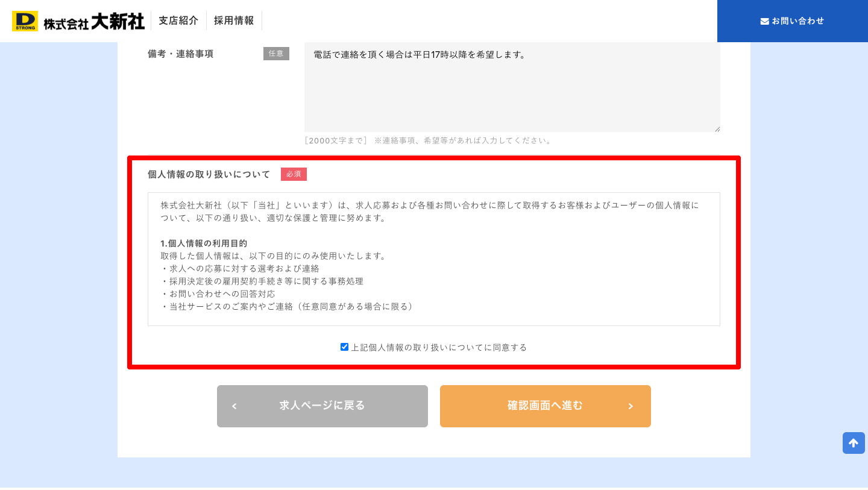Screen dimensions: 868x490
Task: Open the お問い合わせ contact button
Action: [x=793, y=21]
